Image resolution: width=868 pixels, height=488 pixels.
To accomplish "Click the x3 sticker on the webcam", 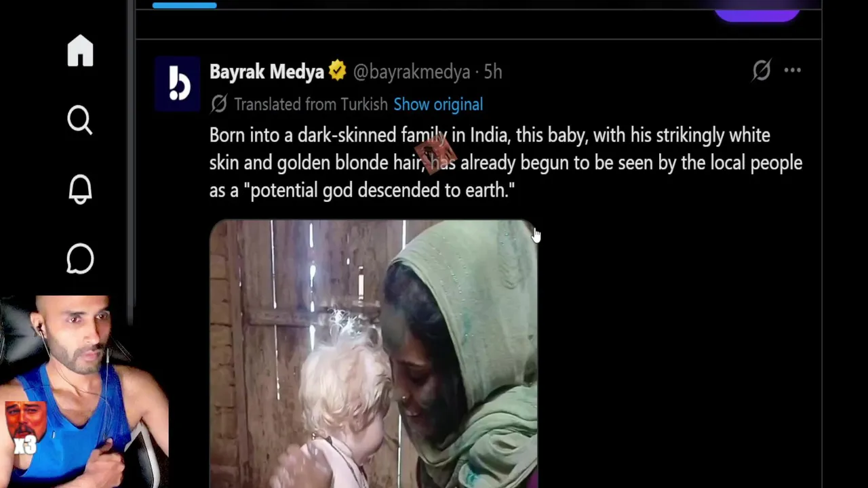I will [26, 428].
